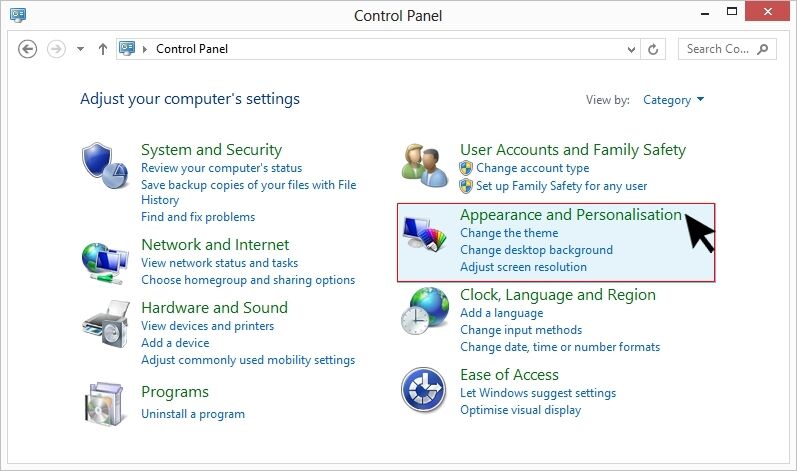Click the Hardware and Sound printer icon
This screenshot has width=797, height=471.
tap(105, 324)
